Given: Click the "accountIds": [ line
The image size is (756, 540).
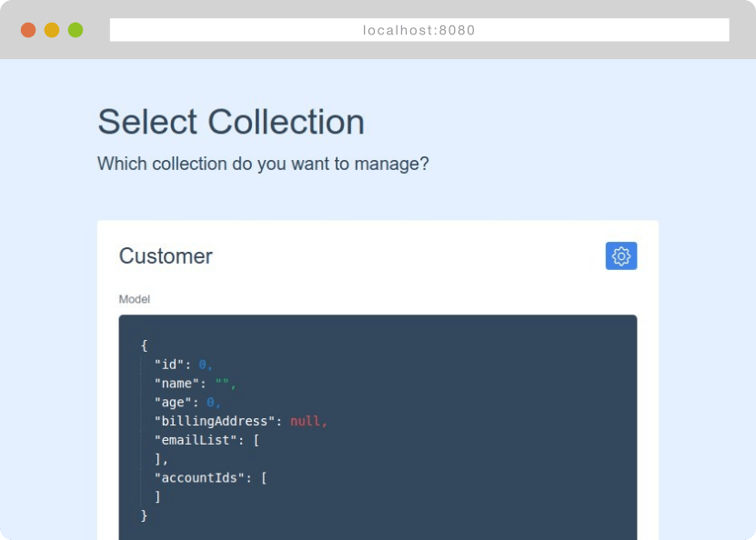Looking at the screenshot, I should pyautogui.click(x=211, y=478).
